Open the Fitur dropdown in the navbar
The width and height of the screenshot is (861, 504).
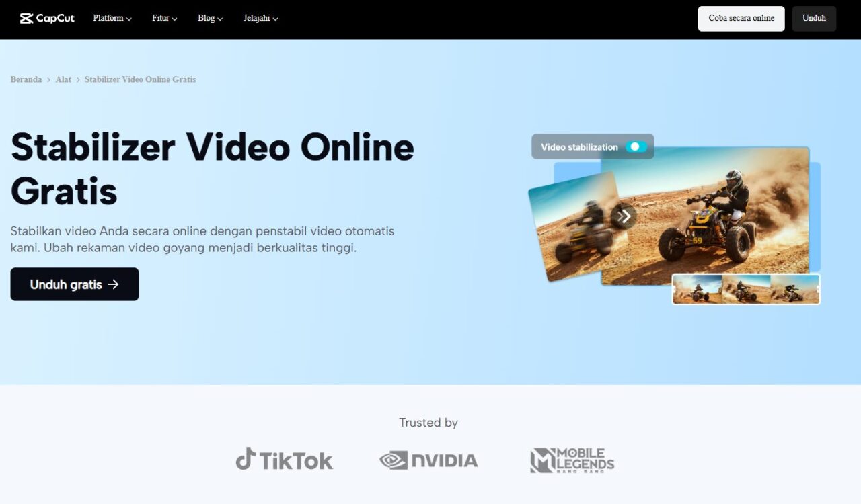click(x=164, y=18)
